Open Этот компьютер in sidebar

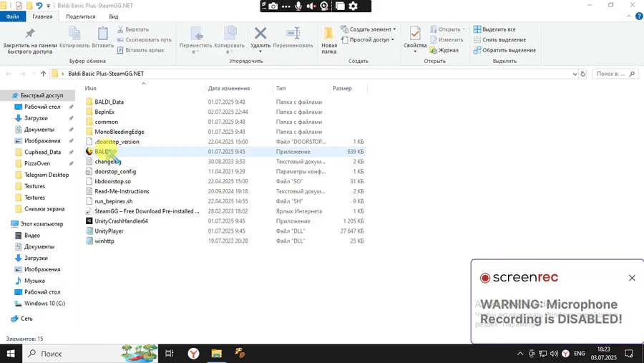click(x=42, y=224)
